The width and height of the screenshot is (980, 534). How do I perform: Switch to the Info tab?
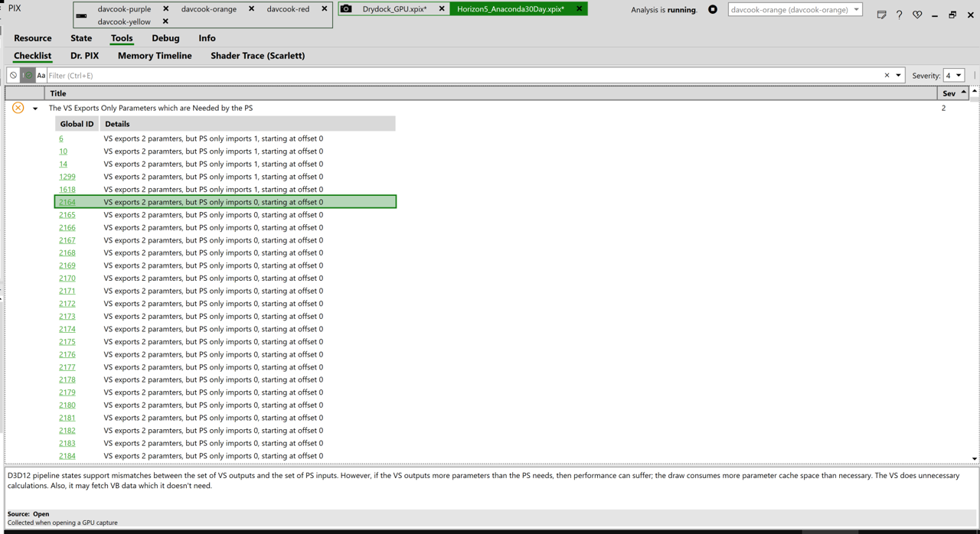pos(207,38)
